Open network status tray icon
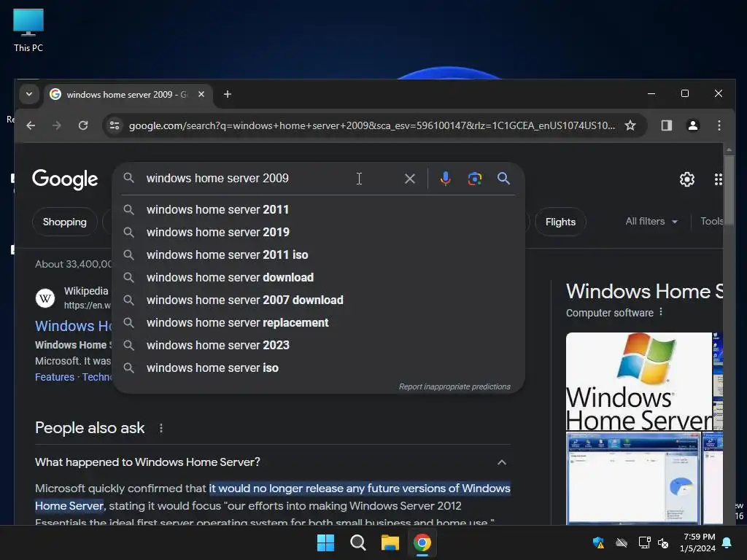 click(644, 542)
